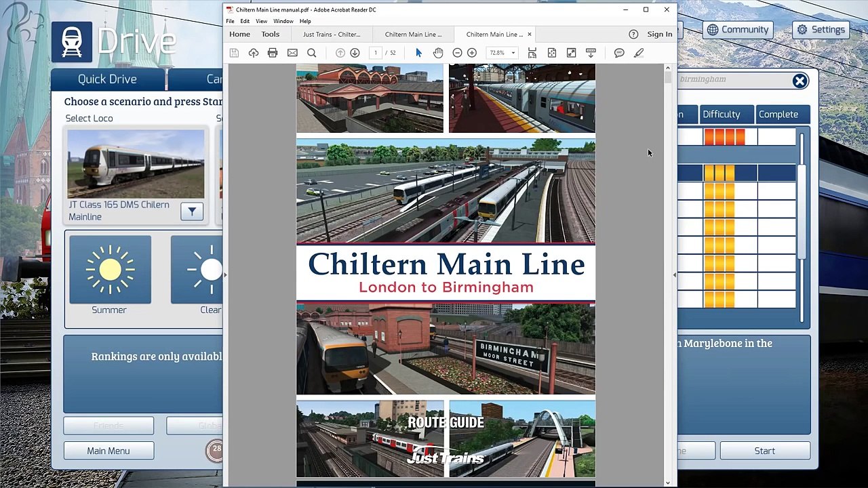Screen dimensions: 868x488
Task: Click the scroll down arrow in PDF scrollbar
Action: 668,483
